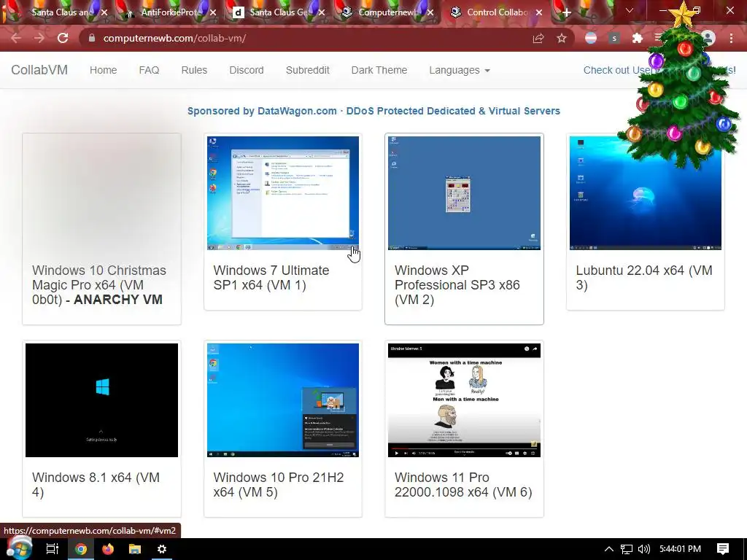Click the Chrome icon on the taskbar
This screenshot has height=560, width=747.
coord(81,549)
